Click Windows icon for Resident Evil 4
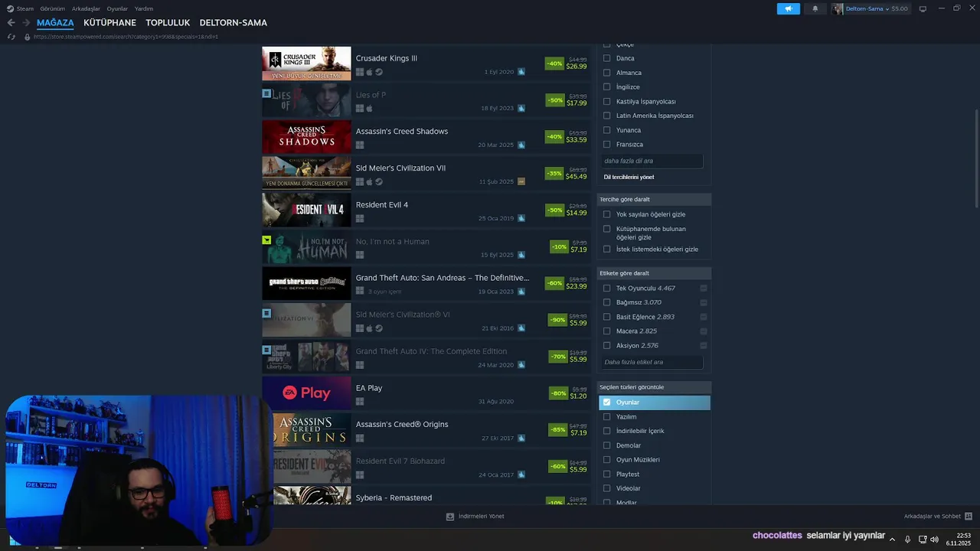Image resolution: width=980 pixels, height=551 pixels. 360,219
